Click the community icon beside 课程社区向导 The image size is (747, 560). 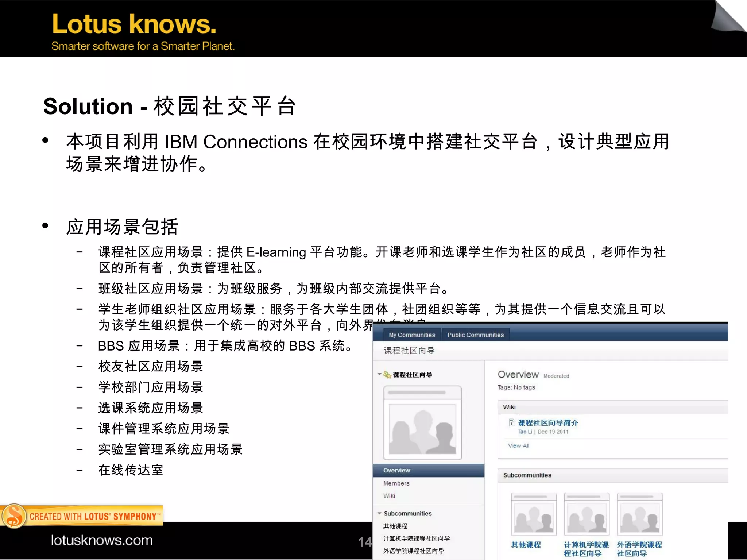[x=387, y=375]
